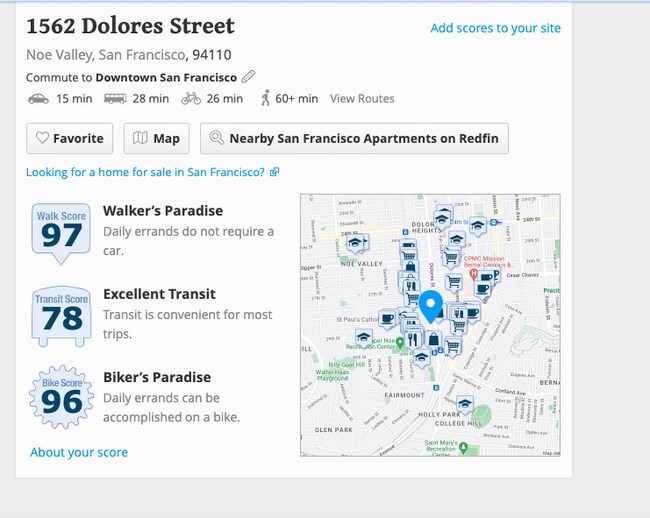Click school marker above Noe Valley label
Screen dimensions: 650x518
355,243
